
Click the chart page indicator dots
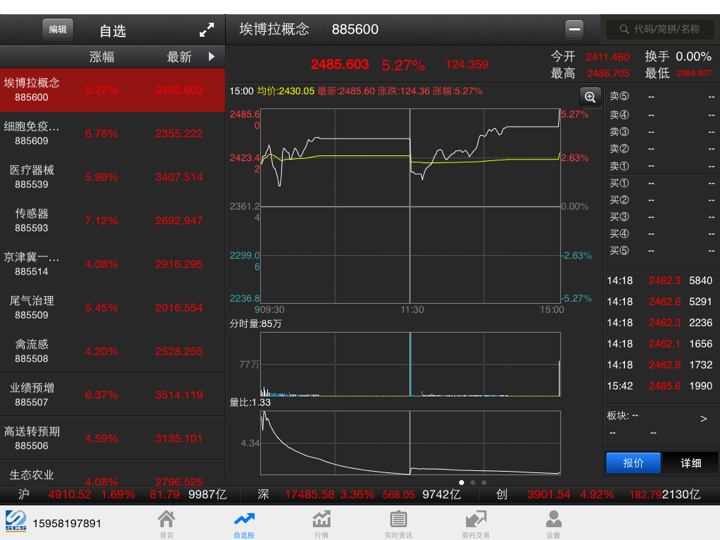coord(472,483)
